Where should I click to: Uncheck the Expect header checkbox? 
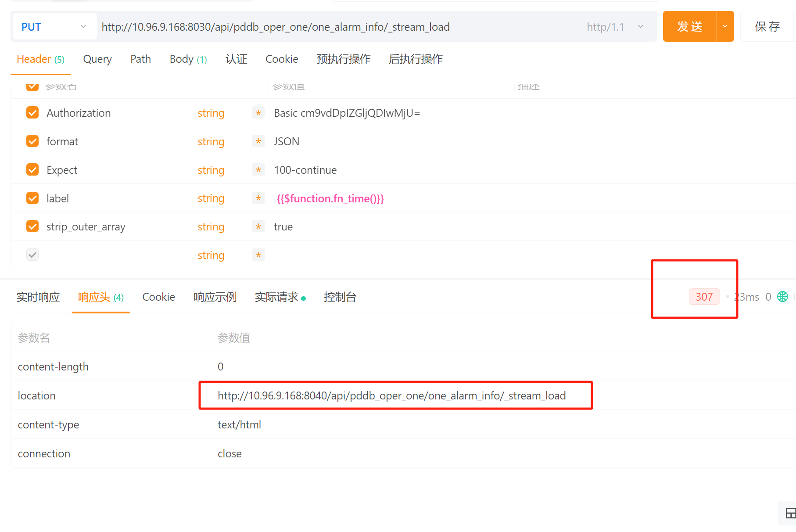pyautogui.click(x=32, y=170)
